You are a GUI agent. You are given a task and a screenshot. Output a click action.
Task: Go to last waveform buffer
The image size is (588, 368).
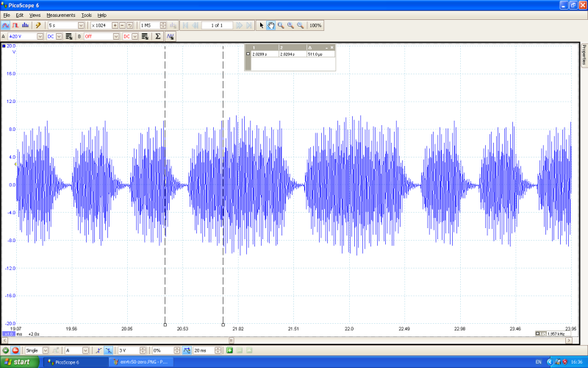pyautogui.click(x=249, y=26)
